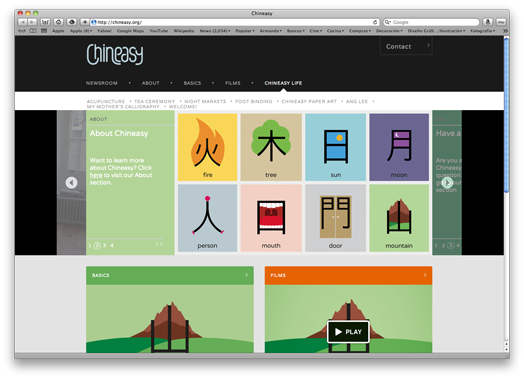Viewport: 524px width, 379px height.
Task: Open the Films menu item
Action: (233, 83)
